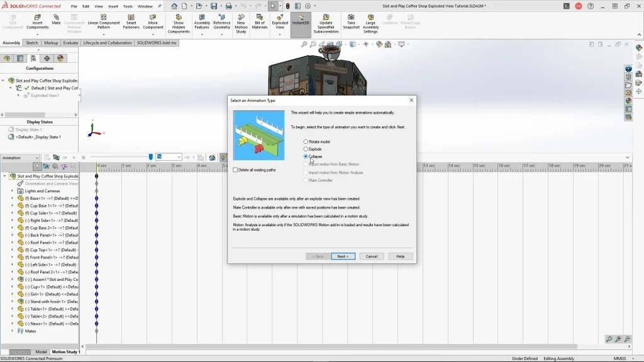Check Delete all existing paths checkbox
Viewport: 644px width, 362px height.
236,170
